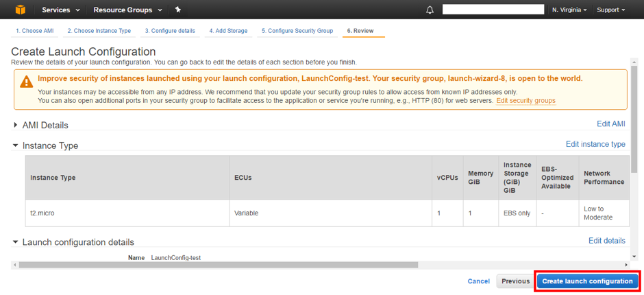Click the pin shortcut icon in navbar
The height and width of the screenshot is (295, 644).
[x=178, y=10]
